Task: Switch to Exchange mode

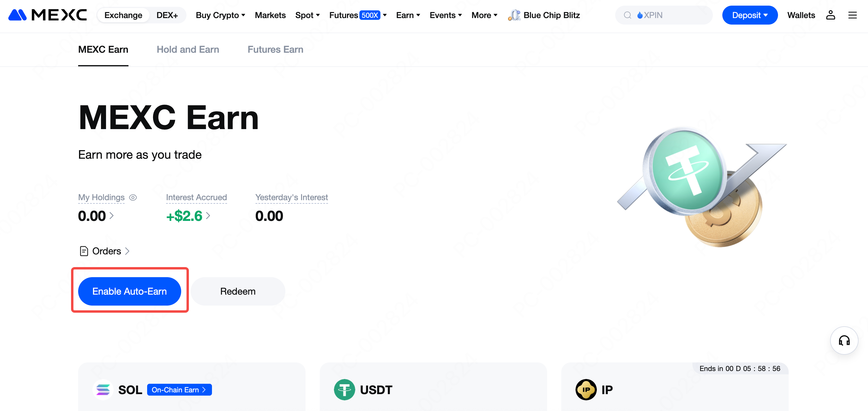Action: click(x=123, y=15)
